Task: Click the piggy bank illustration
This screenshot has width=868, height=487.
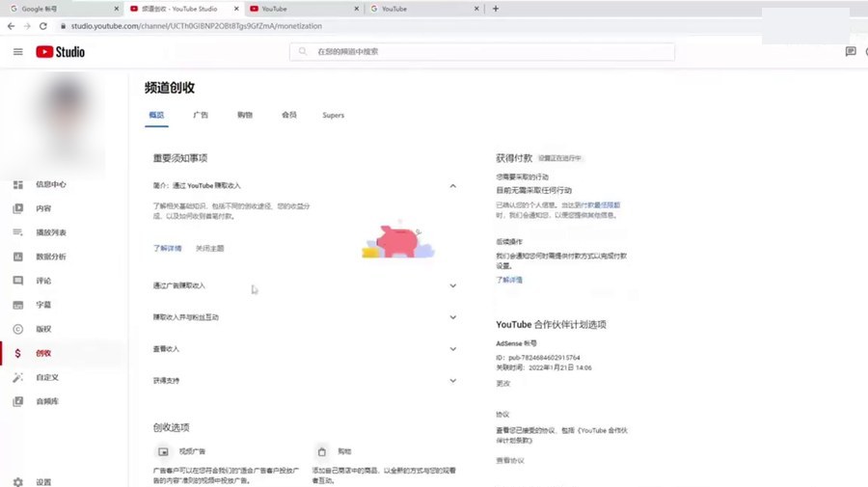Action: point(398,240)
